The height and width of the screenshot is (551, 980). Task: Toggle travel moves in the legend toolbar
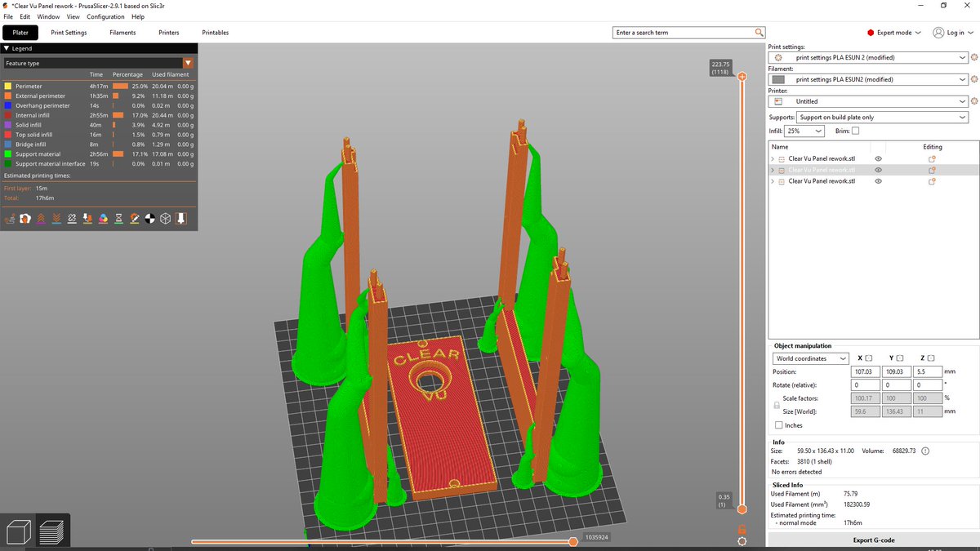click(x=10, y=218)
